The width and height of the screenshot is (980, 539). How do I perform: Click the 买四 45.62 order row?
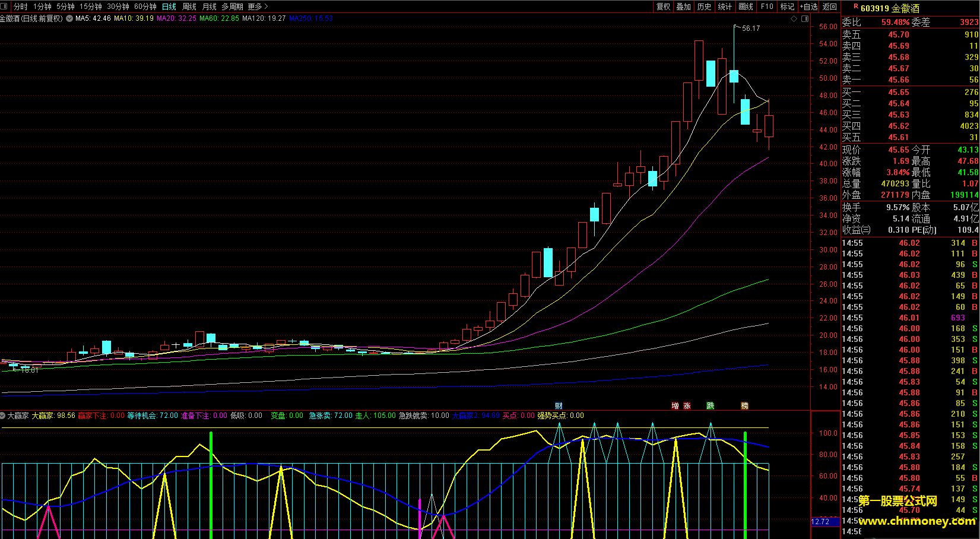[x=910, y=126]
